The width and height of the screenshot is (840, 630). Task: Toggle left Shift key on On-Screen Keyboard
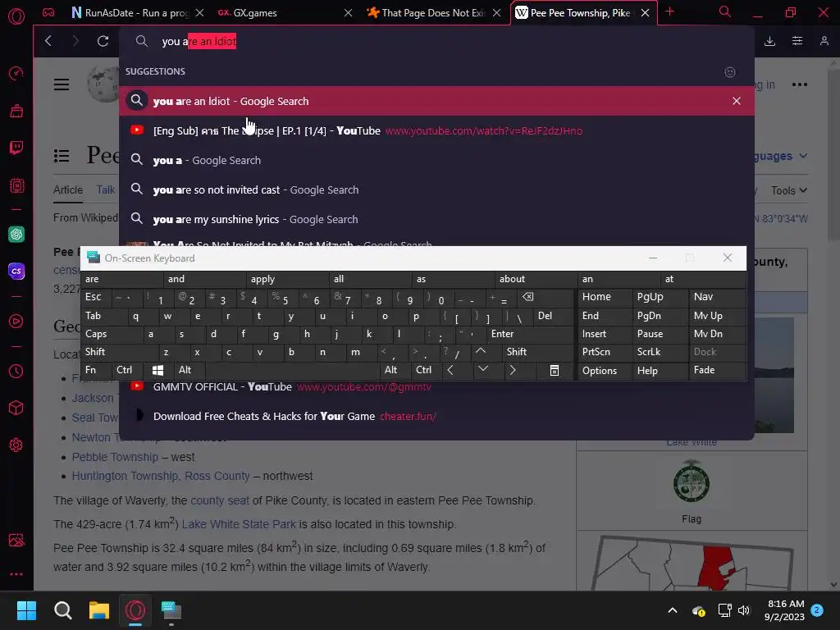coord(120,352)
